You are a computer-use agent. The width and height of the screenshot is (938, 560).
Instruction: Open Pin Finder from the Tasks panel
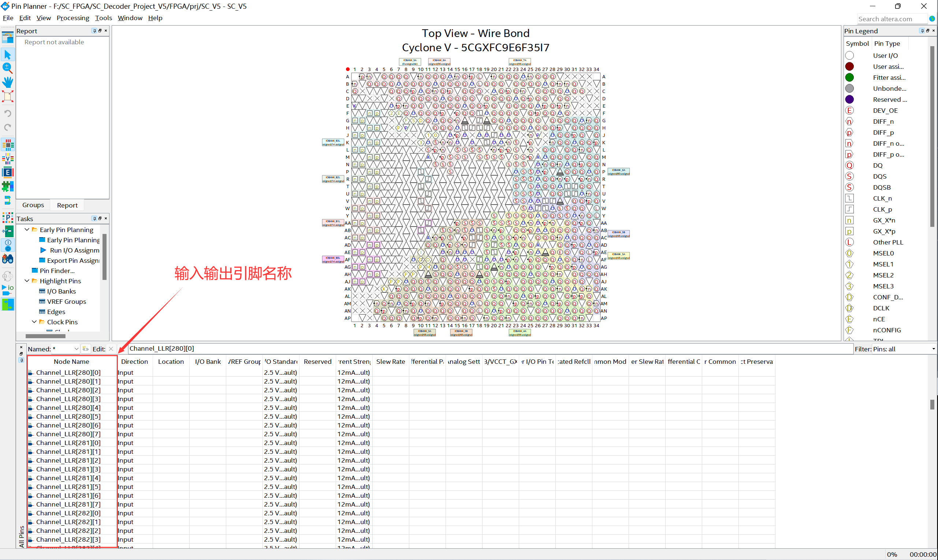[x=58, y=270]
